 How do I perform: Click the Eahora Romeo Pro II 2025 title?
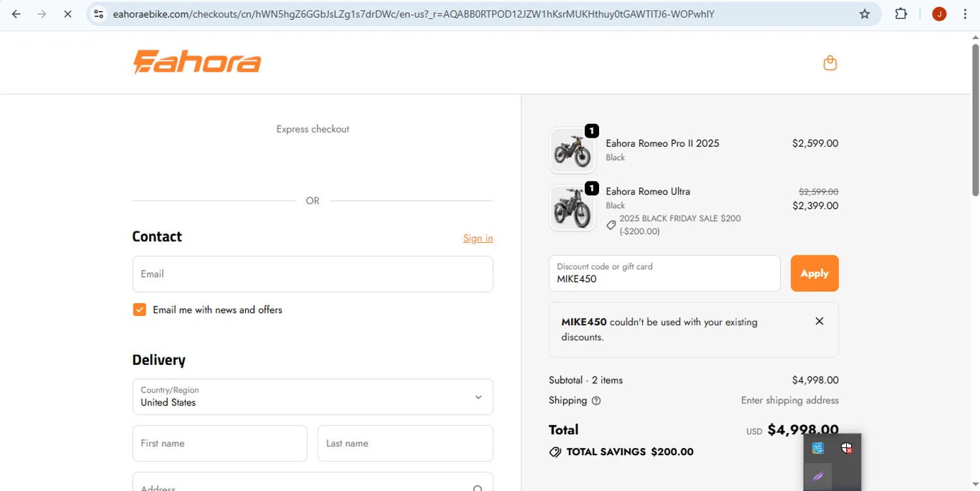point(662,144)
